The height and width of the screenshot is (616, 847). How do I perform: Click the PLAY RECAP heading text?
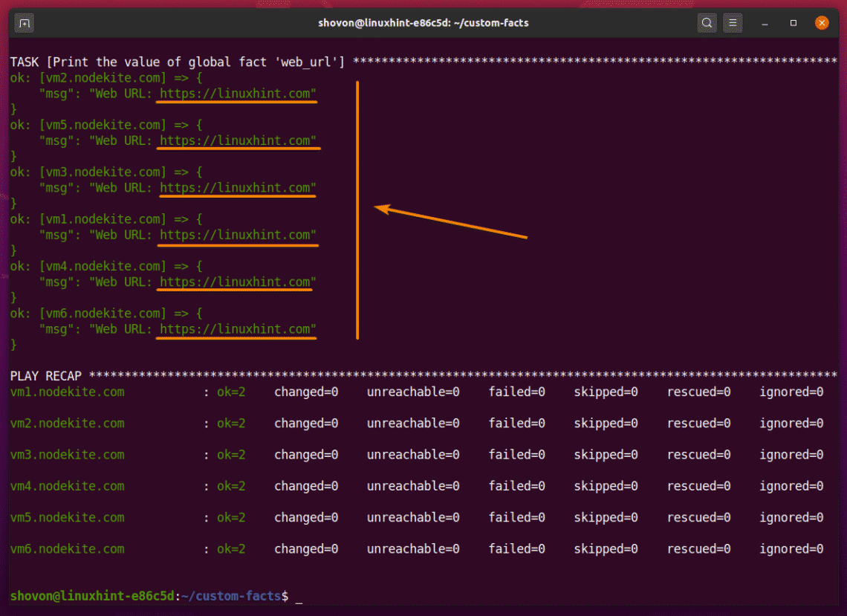click(46, 375)
